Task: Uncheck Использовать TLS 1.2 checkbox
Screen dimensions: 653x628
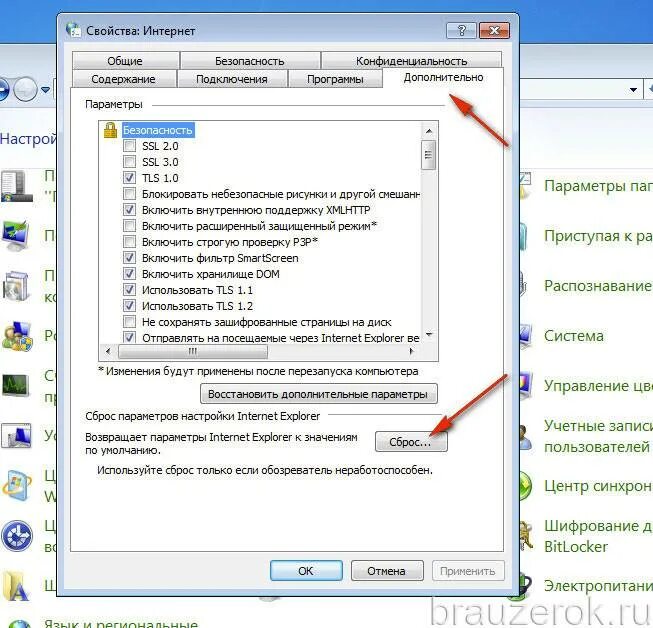Action: 130,306
